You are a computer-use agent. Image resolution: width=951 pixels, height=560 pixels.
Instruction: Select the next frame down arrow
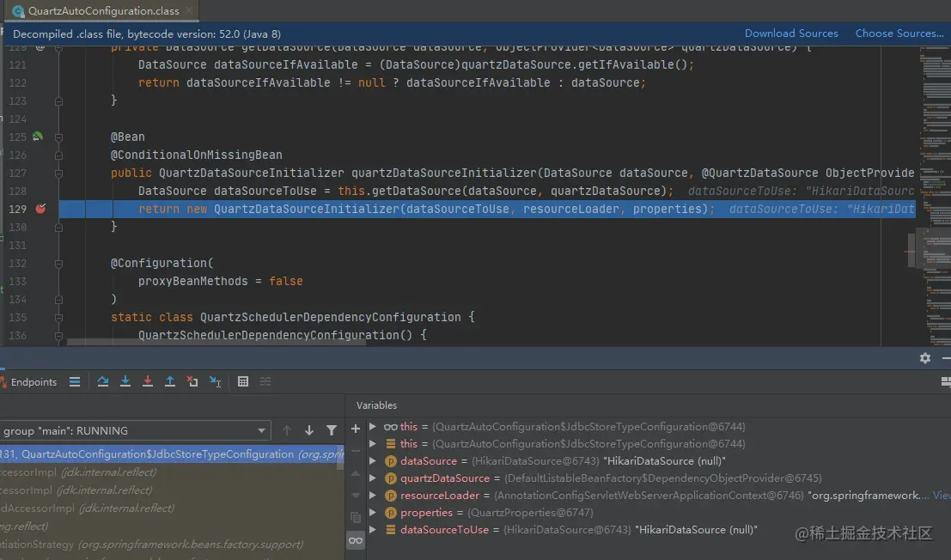(308, 430)
